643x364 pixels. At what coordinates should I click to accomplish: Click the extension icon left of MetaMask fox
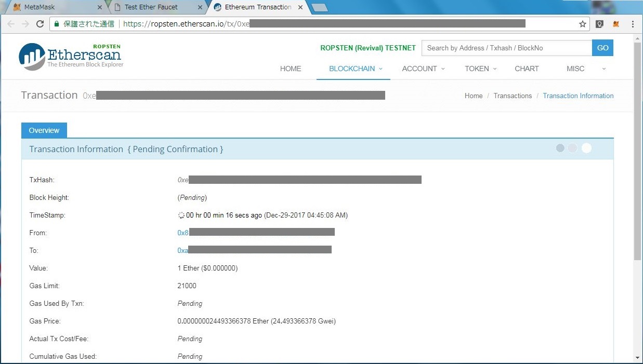click(599, 24)
